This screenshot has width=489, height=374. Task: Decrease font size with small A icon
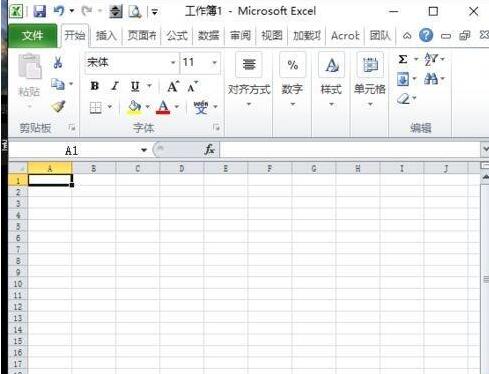tap(192, 87)
